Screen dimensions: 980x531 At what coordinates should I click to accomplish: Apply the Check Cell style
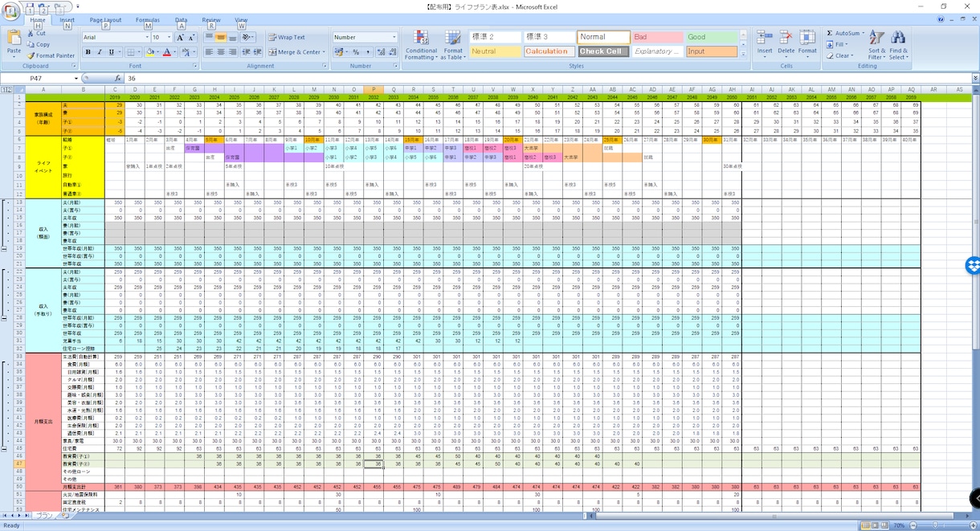click(603, 51)
